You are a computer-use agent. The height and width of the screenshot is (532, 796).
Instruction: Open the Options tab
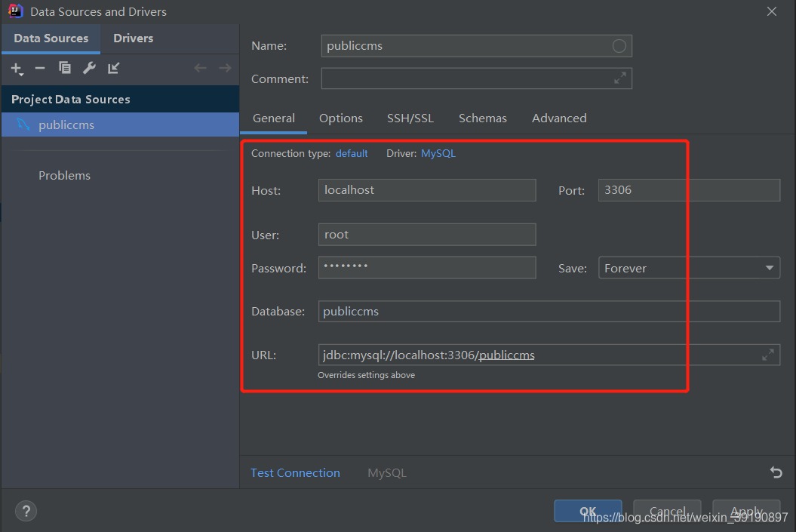click(x=340, y=118)
